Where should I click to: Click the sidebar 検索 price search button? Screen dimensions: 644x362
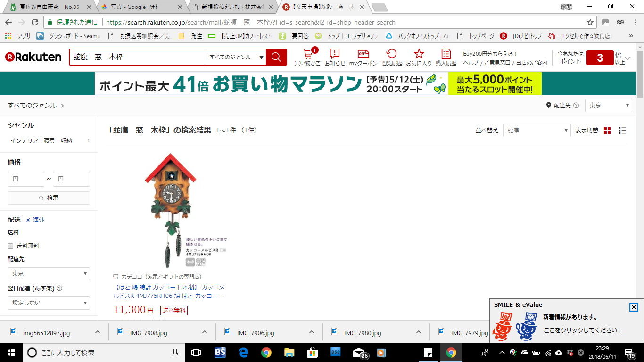tap(49, 198)
